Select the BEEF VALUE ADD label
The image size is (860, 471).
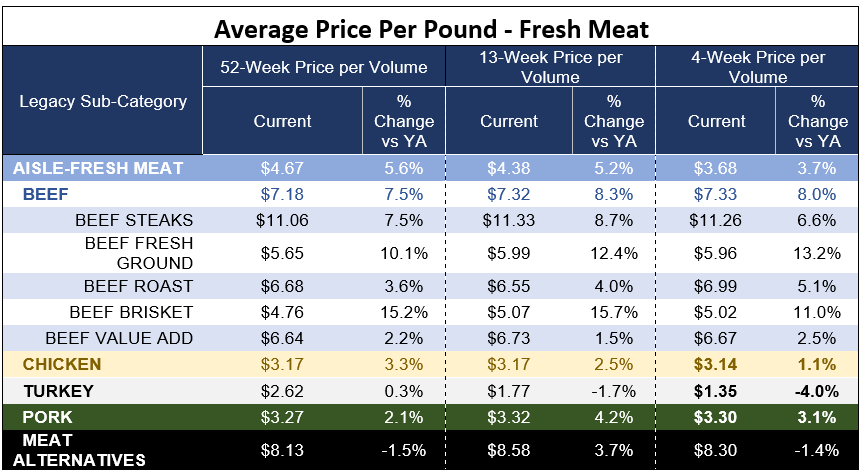tap(119, 338)
